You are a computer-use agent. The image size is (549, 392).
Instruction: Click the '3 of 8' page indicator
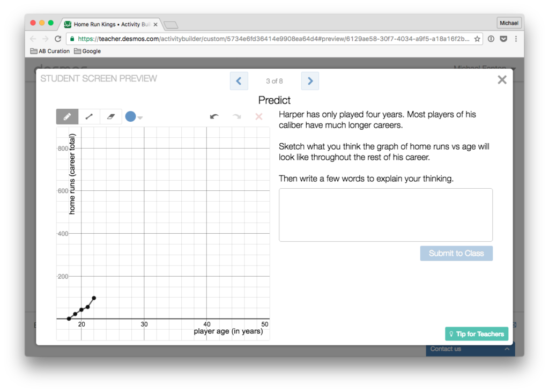coord(274,82)
